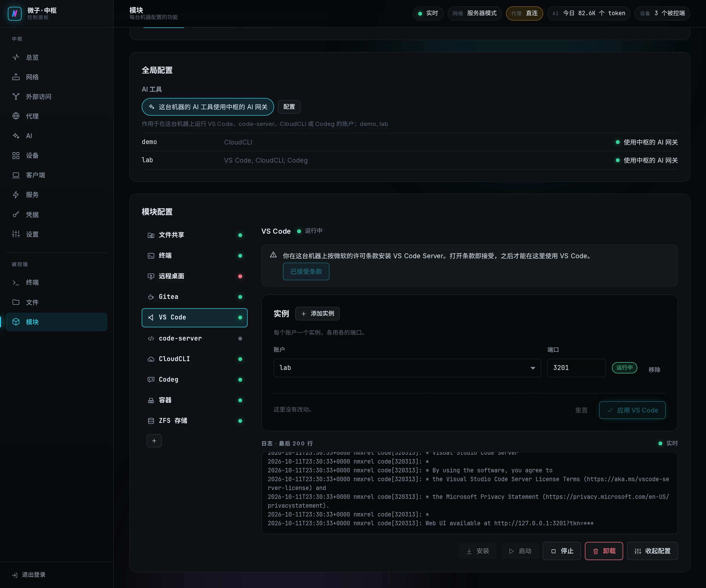Click the 凭据 key icon

(16, 214)
